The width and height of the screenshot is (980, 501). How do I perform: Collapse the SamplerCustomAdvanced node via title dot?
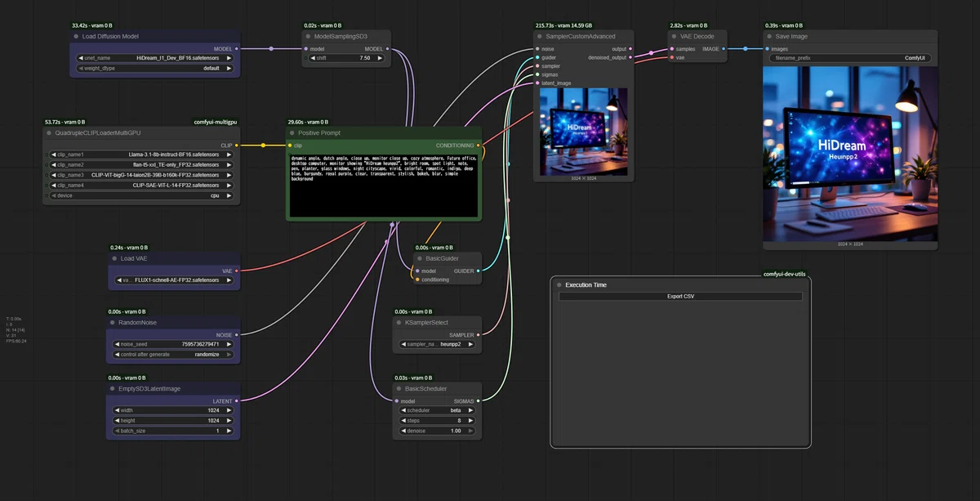540,37
